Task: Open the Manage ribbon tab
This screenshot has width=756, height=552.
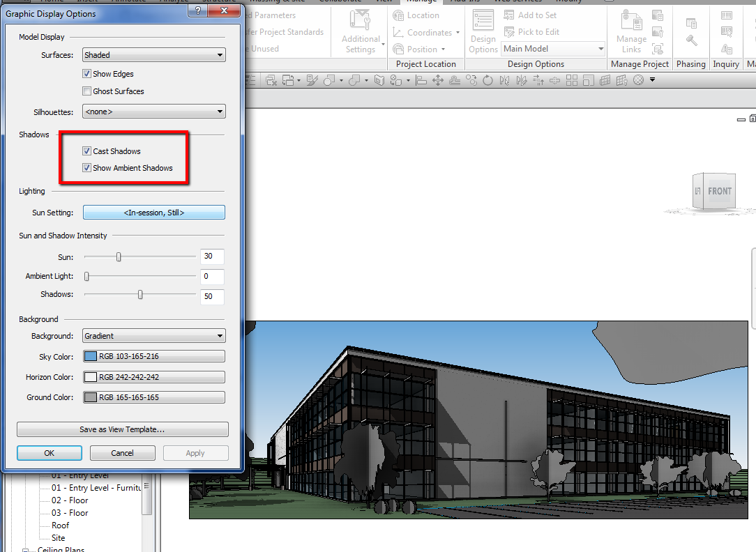Action: (x=421, y=1)
